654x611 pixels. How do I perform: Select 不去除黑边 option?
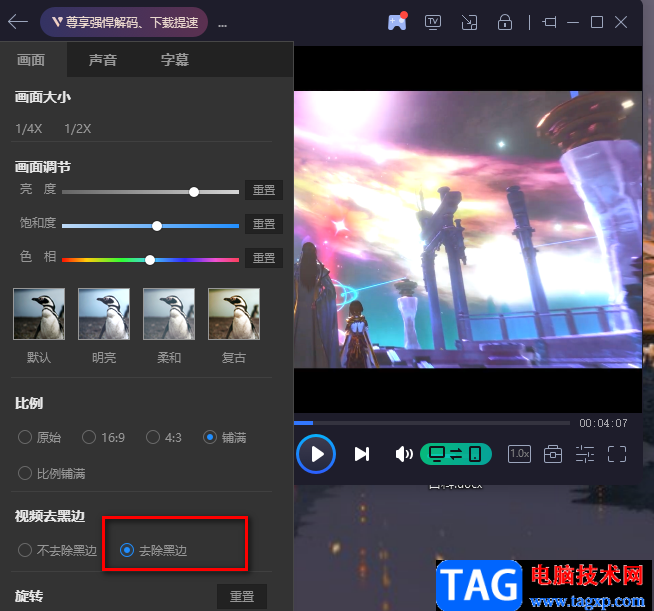pos(58,550)
